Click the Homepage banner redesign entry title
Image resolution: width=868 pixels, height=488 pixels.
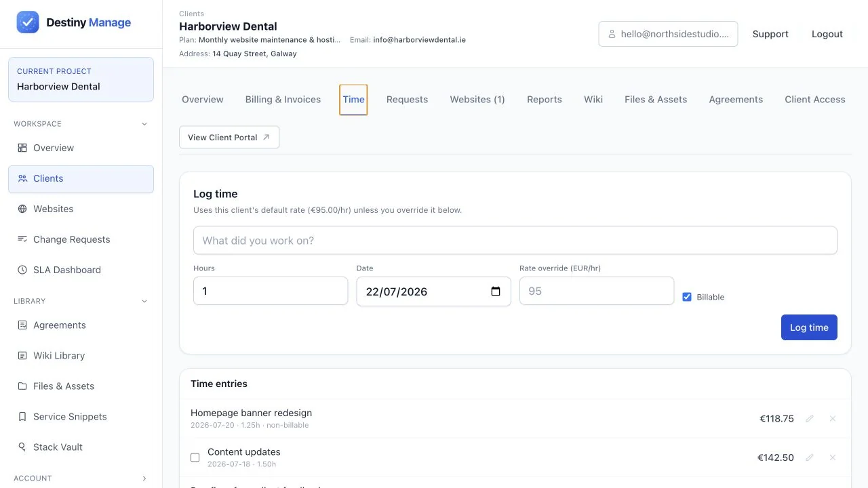coord(252,413)
